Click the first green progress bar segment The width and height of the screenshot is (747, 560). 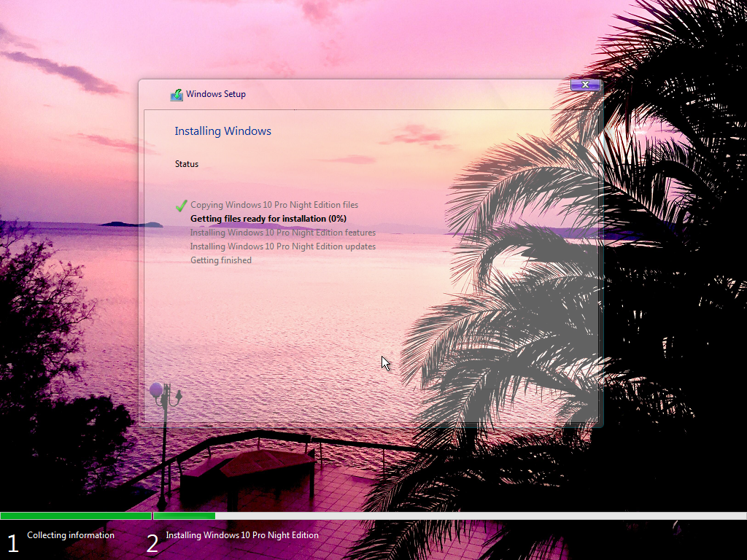coord(76,516)
